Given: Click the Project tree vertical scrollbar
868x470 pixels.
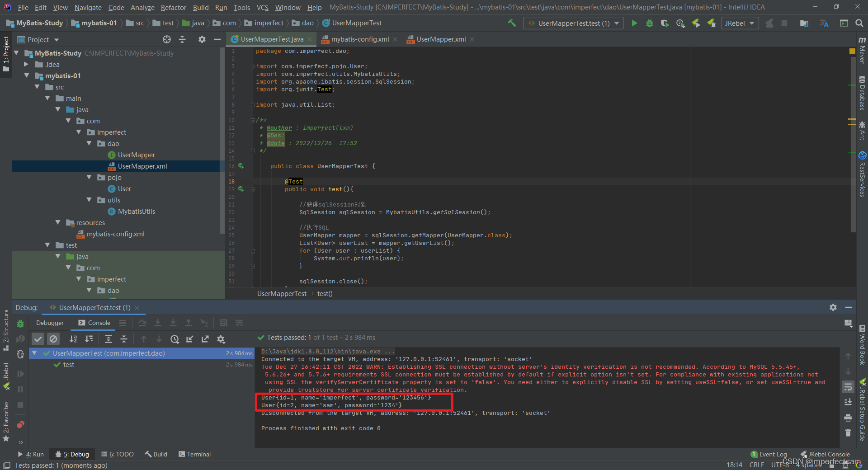Looking at the screenshot, I should [x=222, y=140].
